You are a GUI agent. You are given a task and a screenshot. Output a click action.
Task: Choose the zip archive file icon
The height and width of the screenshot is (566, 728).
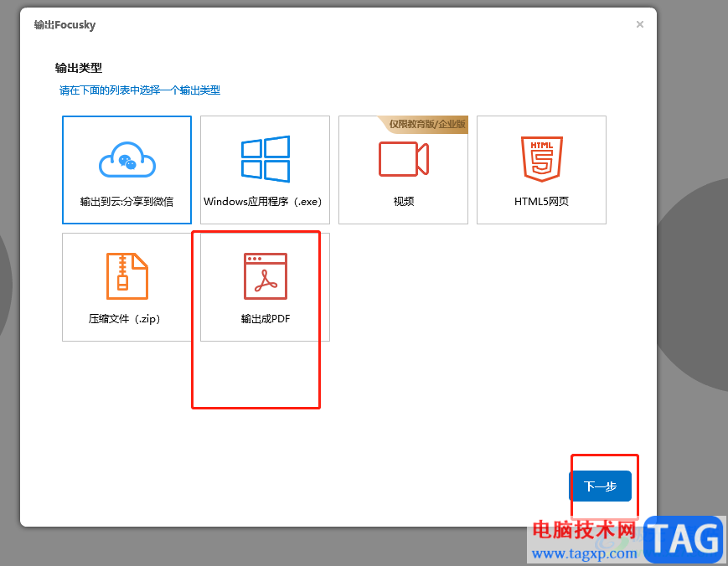[126, 276]
